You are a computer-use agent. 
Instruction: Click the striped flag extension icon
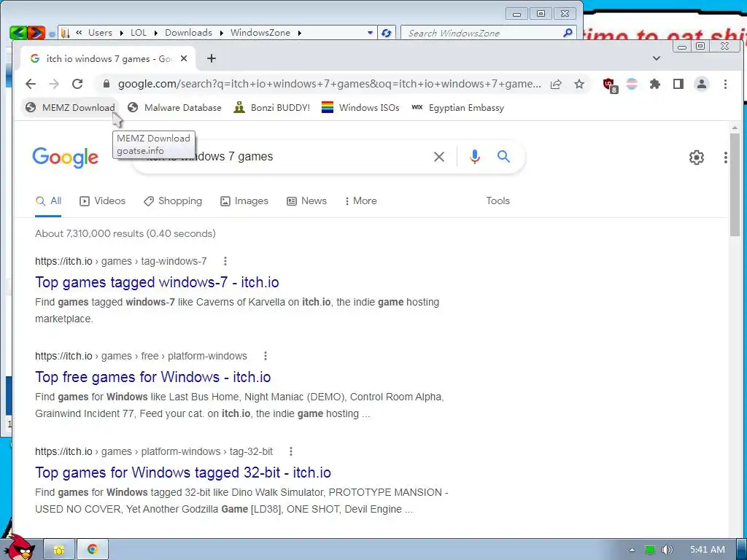632,85
